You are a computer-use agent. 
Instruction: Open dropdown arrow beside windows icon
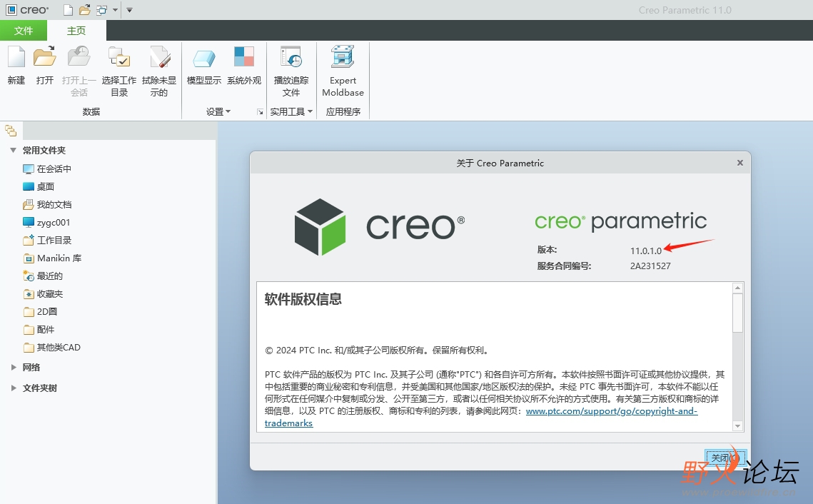click(x=115, y=10)
